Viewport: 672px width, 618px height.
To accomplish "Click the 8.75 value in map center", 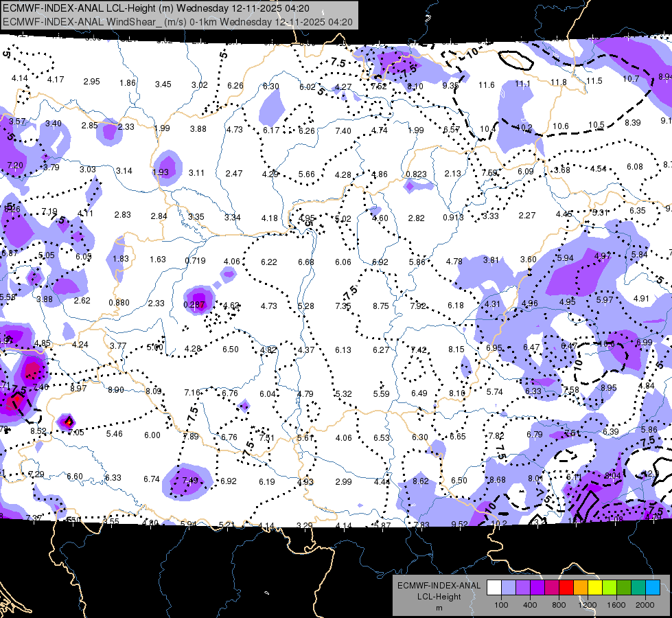I will [x=380, y=306].
